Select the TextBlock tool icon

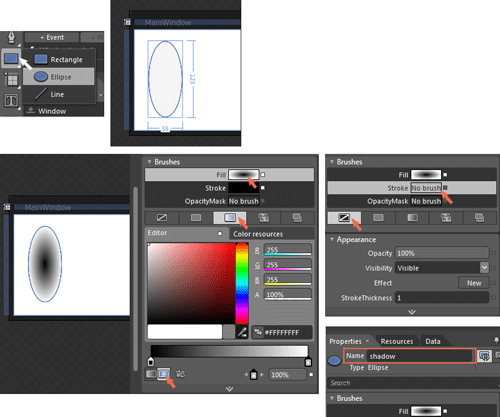pyautogui.click(x=11, y=100)
